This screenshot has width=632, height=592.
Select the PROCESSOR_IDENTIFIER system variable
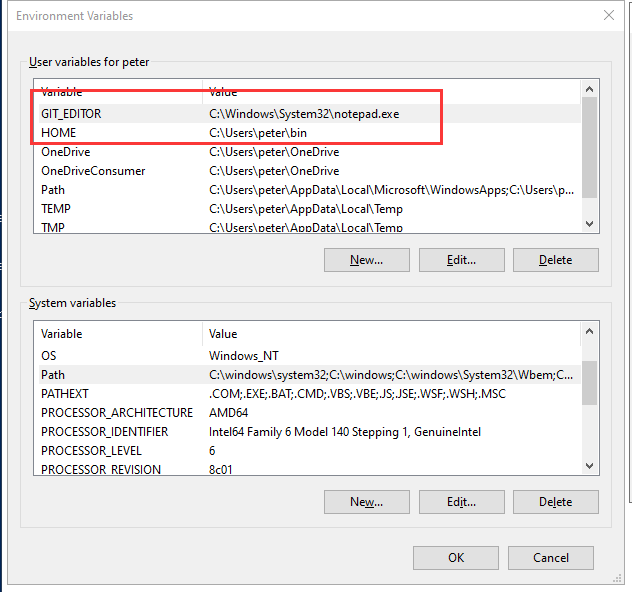pos(104,432)
